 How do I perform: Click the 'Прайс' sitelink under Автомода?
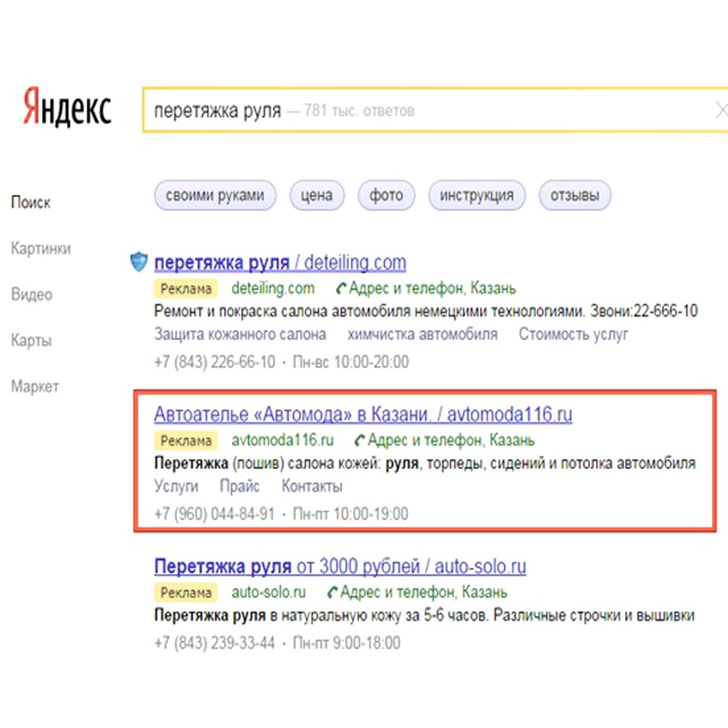(x=240, y=486)
